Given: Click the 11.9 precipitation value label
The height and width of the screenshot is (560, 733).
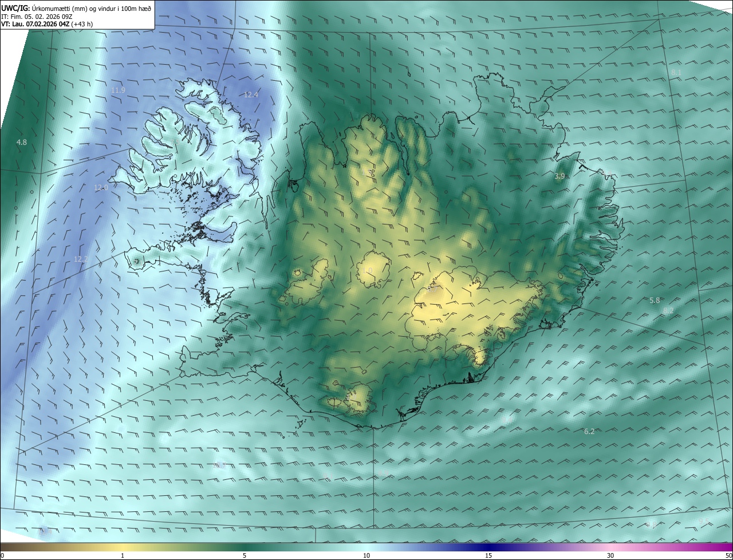Looking at the screenshot, I should (118, 90).
